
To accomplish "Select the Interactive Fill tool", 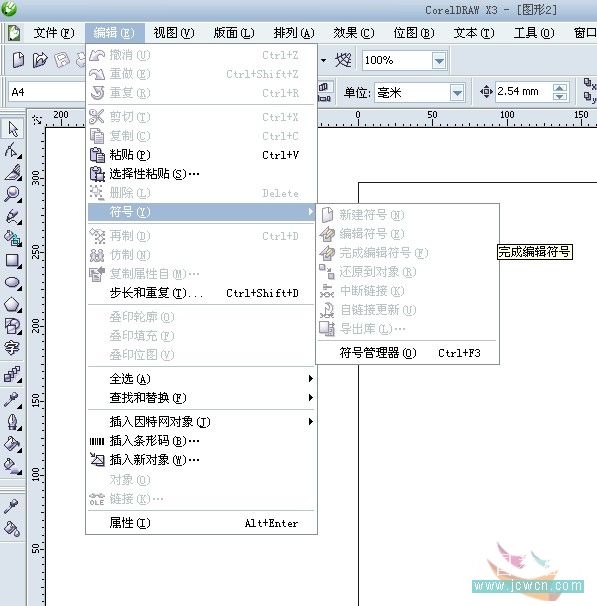I will pos(13,466).
